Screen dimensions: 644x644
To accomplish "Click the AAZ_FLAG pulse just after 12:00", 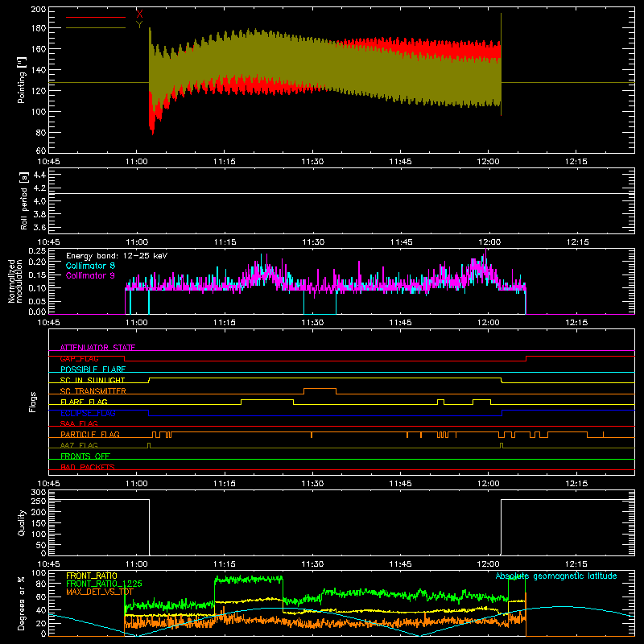I will point(502,446).
